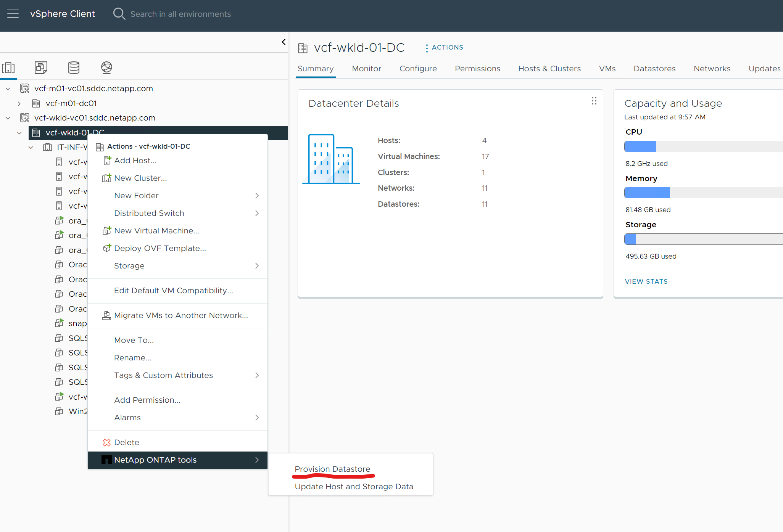This screenshot has height=532, width=783.
Task: Click Update Host and Storage Data option
Action: click(x=354, y=486)
